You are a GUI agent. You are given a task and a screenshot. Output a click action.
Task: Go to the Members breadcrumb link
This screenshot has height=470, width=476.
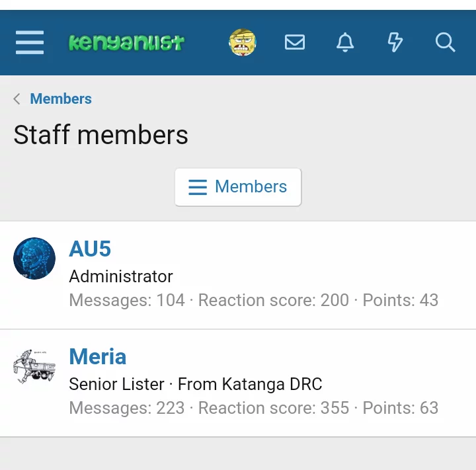(61, 99)
